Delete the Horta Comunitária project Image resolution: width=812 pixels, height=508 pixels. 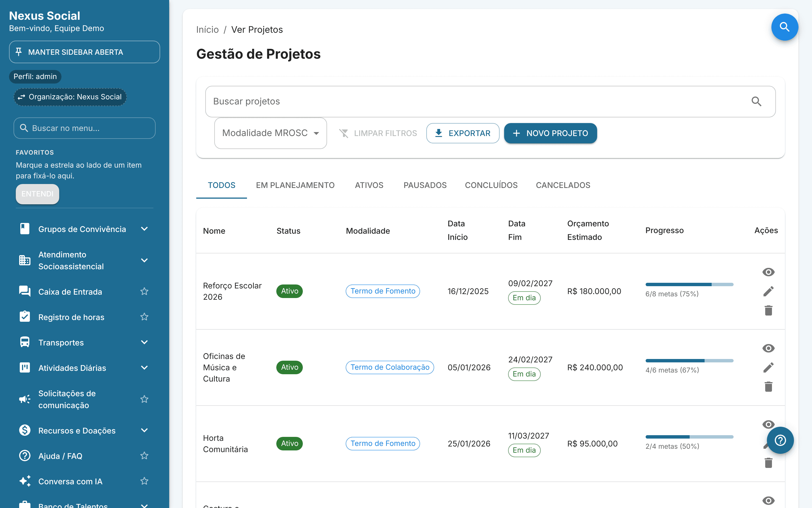coord(768,463)
